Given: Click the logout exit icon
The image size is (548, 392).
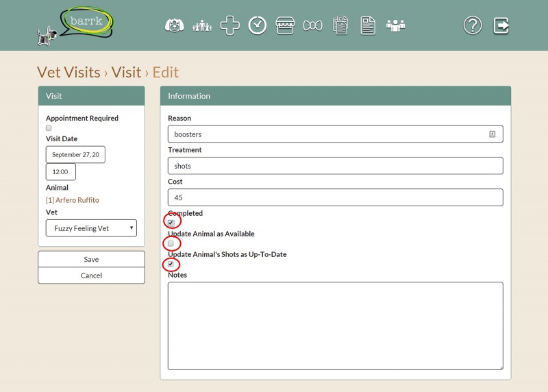Looking at the screenshot, I should pyautogui.click(x=501, y=25).
